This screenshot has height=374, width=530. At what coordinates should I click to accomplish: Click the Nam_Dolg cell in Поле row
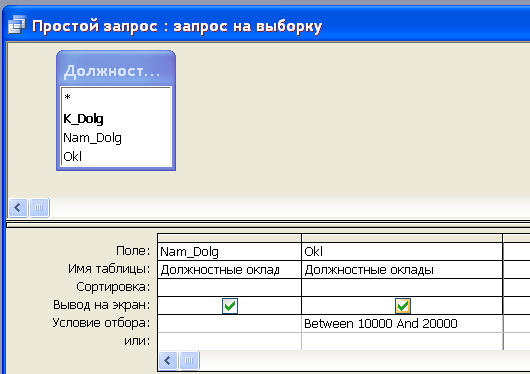[x=229, y=252]
